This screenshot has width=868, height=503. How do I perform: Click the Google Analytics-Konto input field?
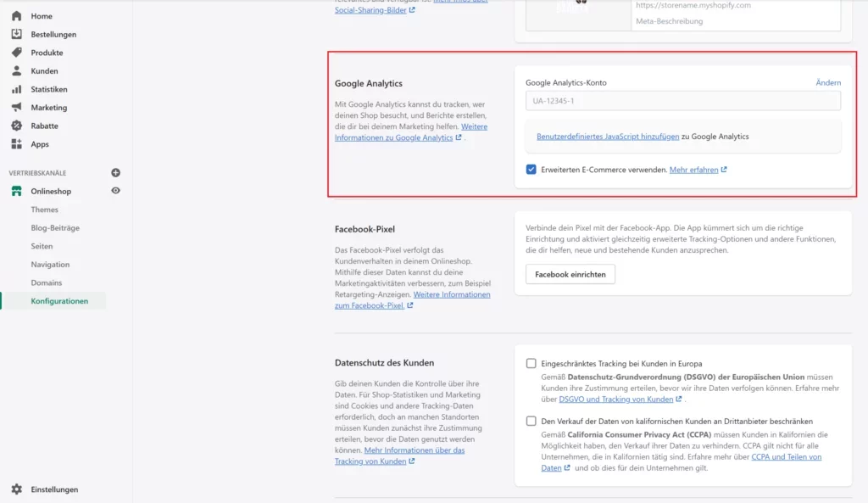[683, 101]
